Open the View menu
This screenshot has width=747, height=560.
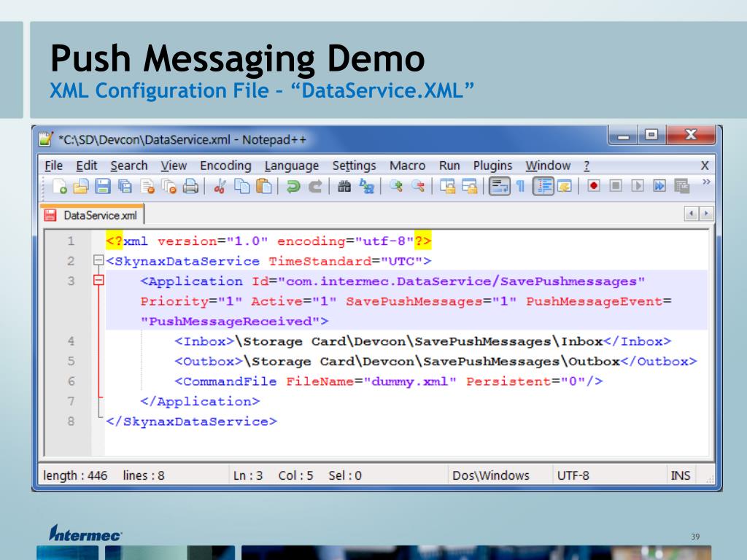point(174,166)
